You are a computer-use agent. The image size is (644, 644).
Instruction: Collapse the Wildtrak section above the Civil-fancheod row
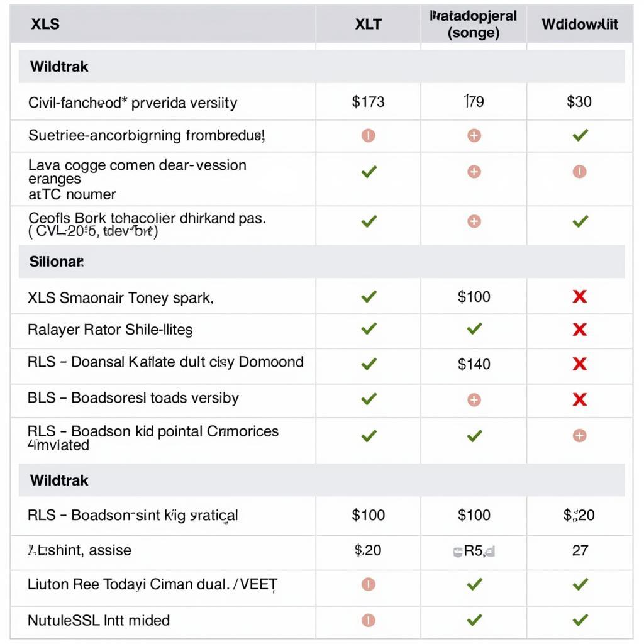tap(59, 67)
